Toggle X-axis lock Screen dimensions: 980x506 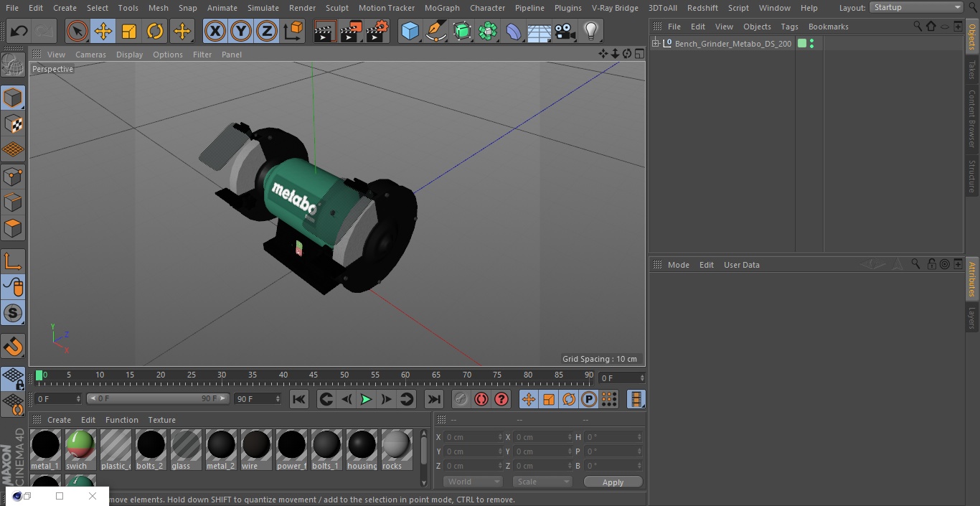[x=215, y=32]
